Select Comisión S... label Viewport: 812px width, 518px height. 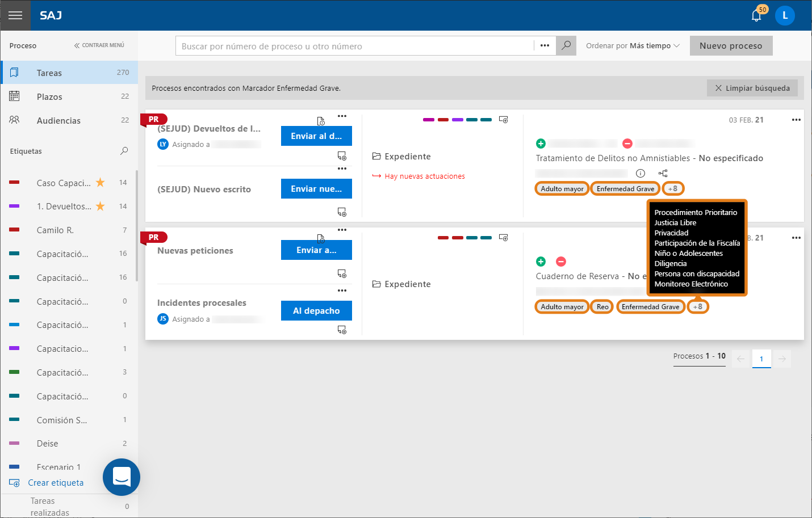pos(68,420)
